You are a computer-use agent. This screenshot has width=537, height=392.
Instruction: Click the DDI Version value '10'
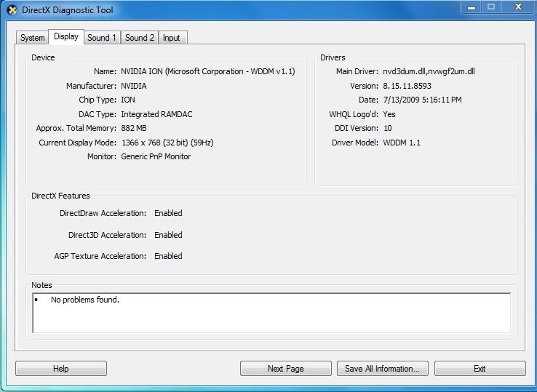click(388, 128)
